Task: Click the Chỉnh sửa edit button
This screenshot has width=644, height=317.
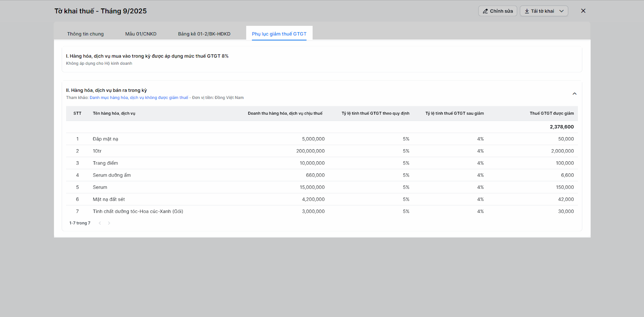Action: coord(497,11)
